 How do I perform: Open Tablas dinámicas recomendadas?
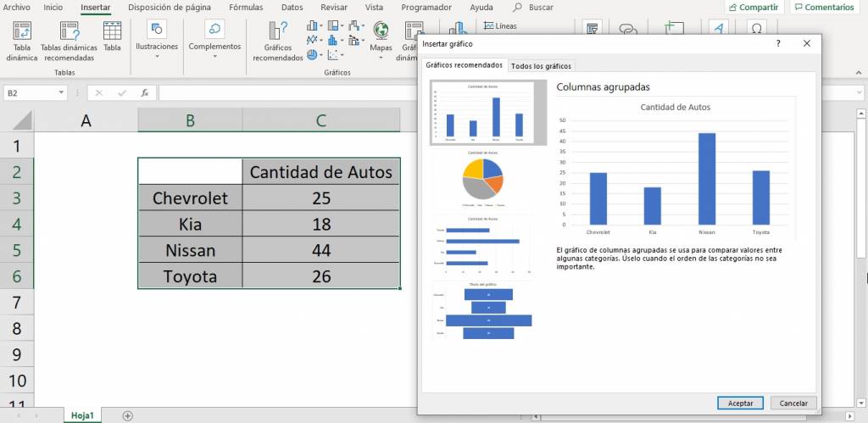pyautogui.click(x=70, y=42)
